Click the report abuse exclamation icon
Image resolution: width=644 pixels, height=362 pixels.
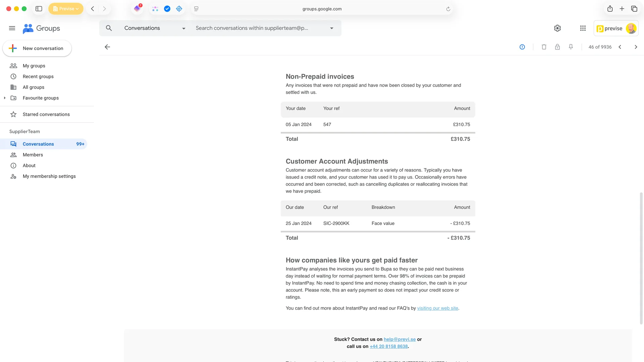pyautogui.click(x=522, y=47)
